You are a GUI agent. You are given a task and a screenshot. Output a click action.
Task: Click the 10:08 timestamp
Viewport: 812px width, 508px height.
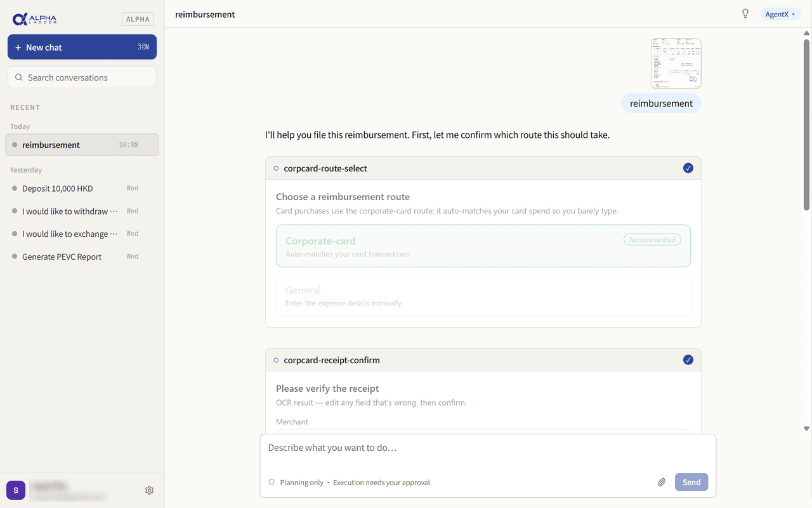(x=128, y=145)
